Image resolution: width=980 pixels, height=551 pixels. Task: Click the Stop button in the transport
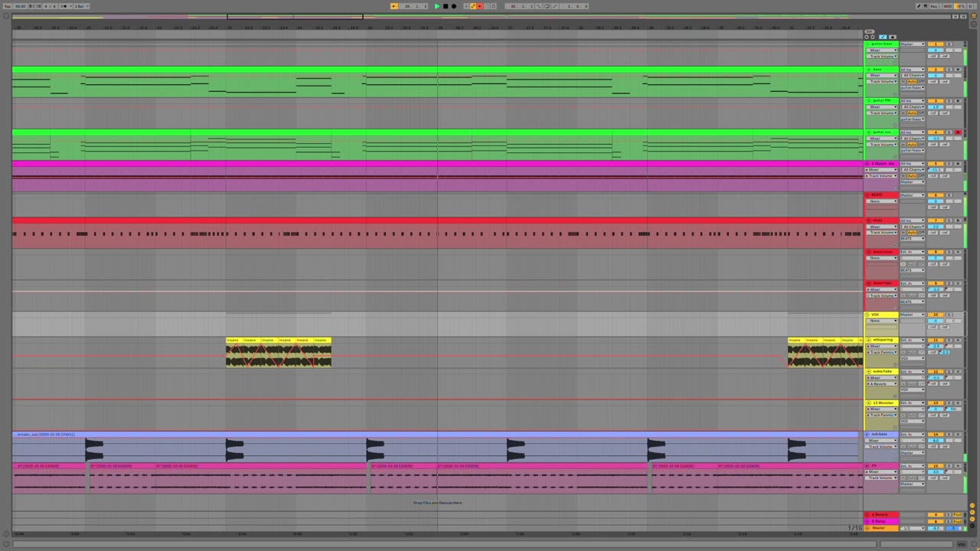point(446,6)
